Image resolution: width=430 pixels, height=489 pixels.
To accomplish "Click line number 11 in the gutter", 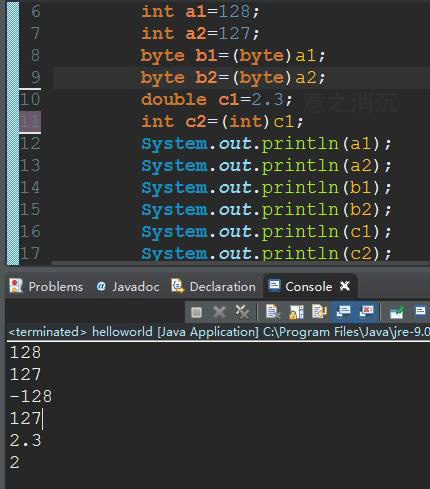I will (30, 122).
